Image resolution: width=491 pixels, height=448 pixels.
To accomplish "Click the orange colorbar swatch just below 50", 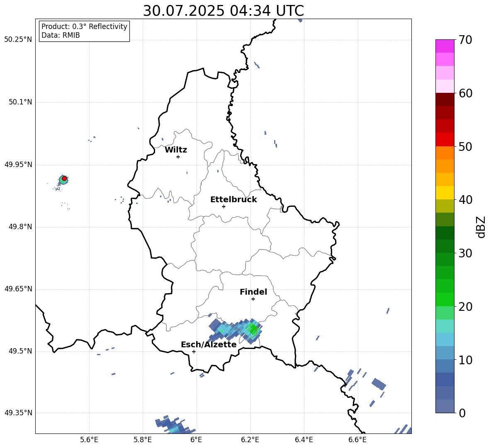I will 445,153.
